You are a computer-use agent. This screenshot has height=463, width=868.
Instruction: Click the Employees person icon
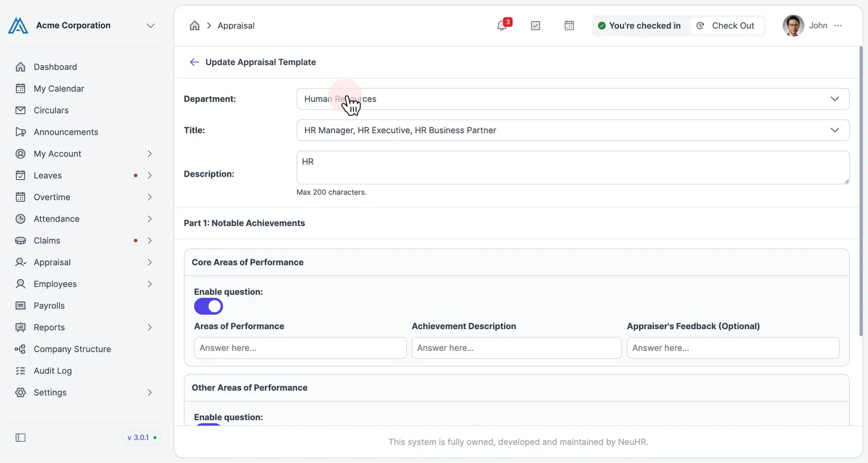click(20, 284)
